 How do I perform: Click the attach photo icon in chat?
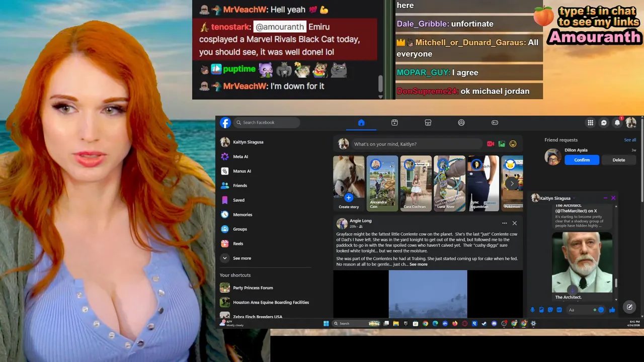(x=541, y=310)
